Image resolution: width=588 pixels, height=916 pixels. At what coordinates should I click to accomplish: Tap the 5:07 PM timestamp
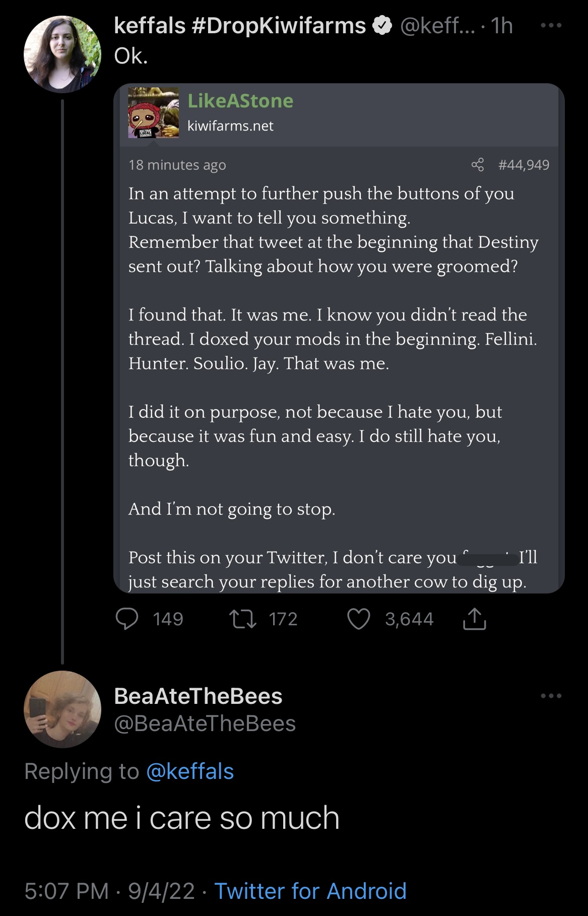pos(66,891)
